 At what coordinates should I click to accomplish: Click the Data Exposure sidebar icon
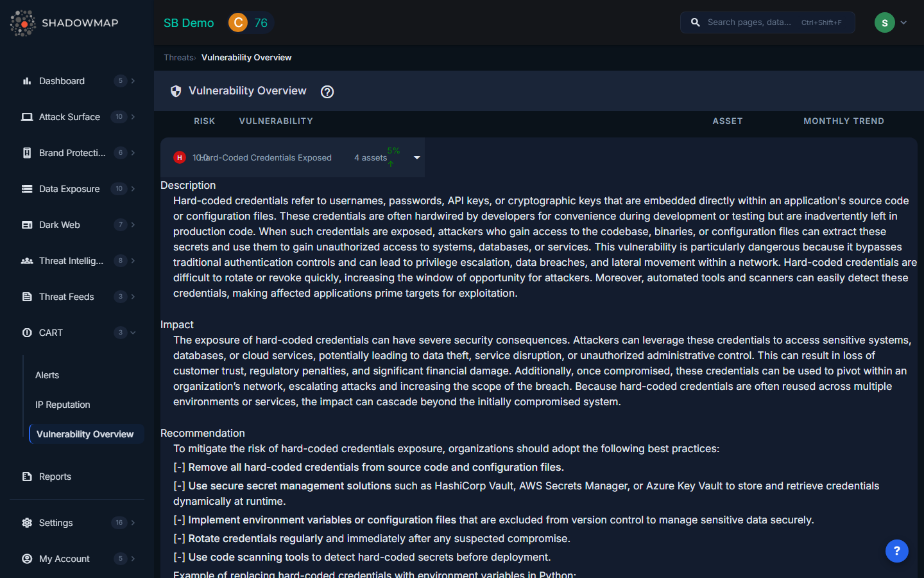click(x=27, y=189)
